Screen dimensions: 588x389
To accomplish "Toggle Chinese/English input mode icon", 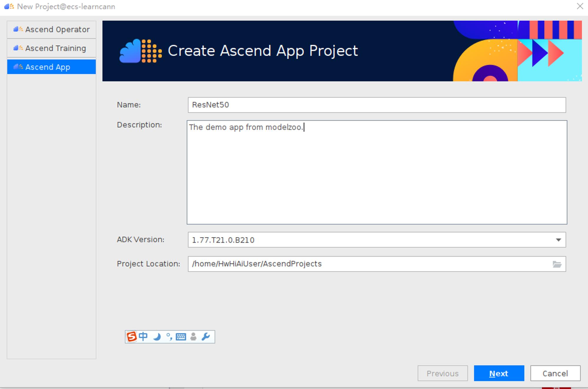I will tap(143, 337).
